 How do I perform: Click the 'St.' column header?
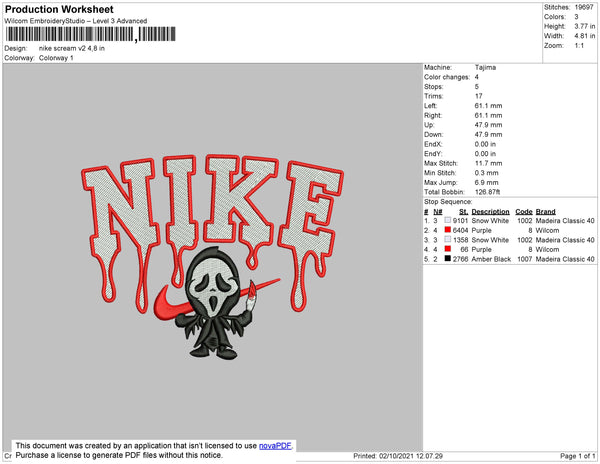463,212
